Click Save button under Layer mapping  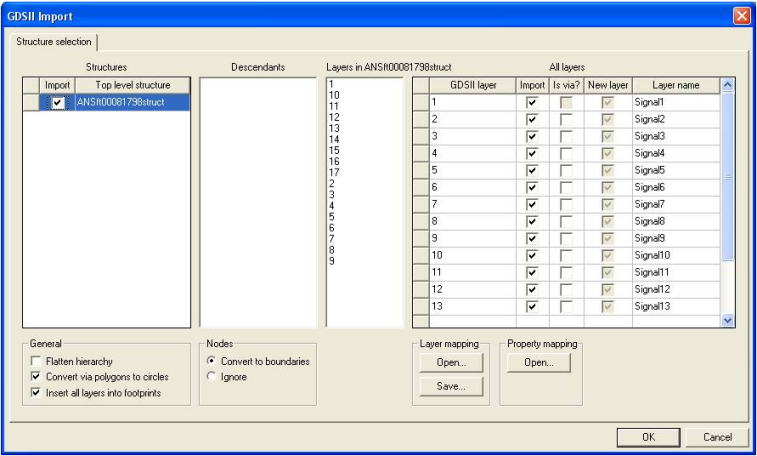click(452, 386)
